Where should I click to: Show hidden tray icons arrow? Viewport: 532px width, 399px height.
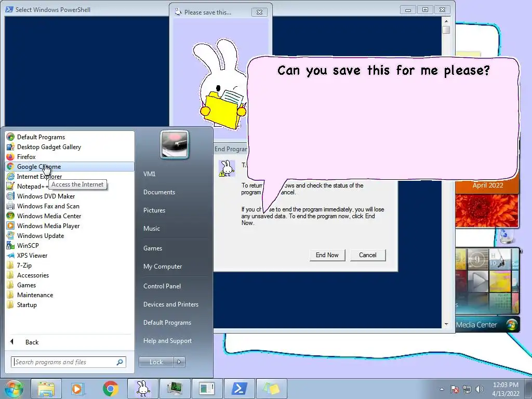click(442, 389)
